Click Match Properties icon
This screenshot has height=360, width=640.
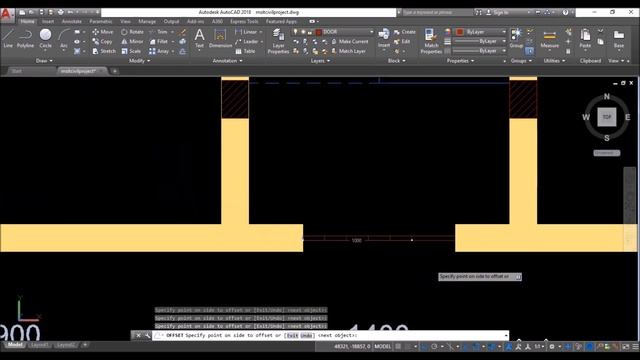pos(431,41)
